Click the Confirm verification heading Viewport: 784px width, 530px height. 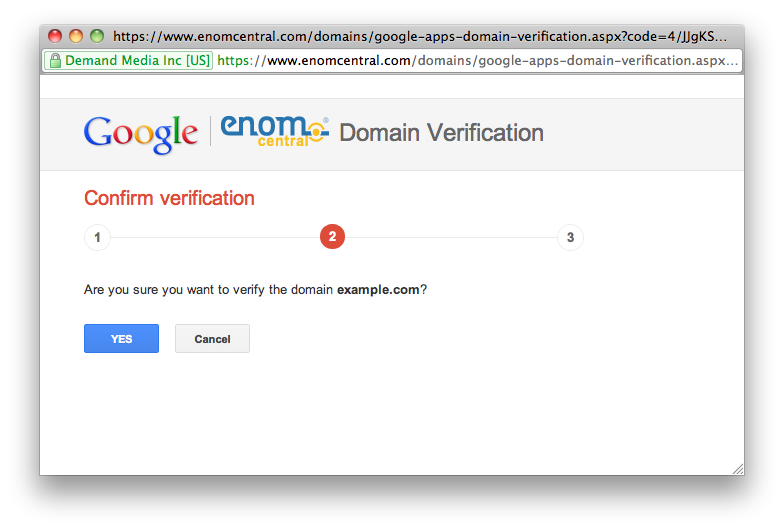pyautogui.click(x=169, y=198)
